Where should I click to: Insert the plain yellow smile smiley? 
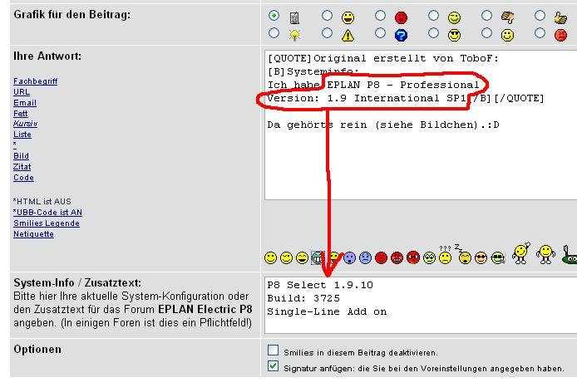point(270,257)
